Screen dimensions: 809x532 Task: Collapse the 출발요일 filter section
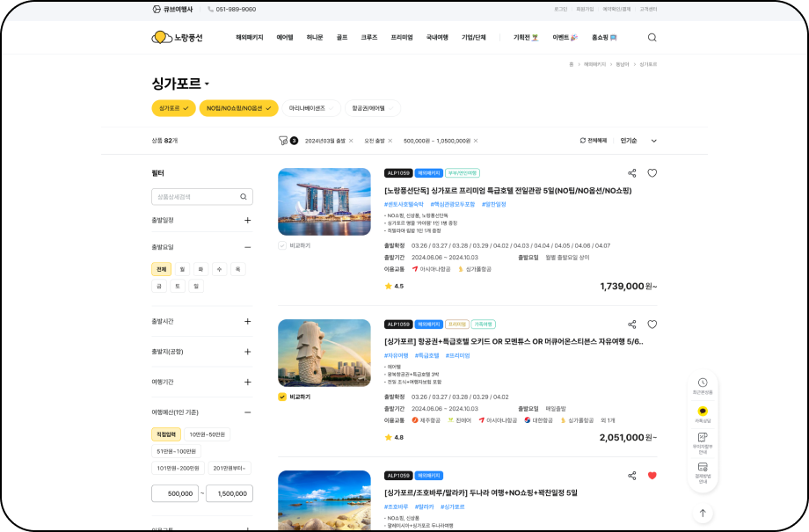coord(247,247)
